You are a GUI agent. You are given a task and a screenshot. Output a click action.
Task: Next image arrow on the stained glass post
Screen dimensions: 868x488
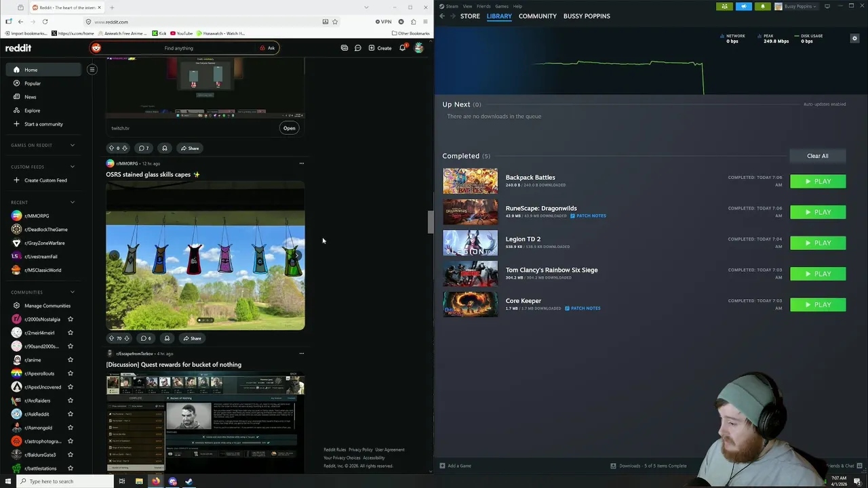click(297, 256)
